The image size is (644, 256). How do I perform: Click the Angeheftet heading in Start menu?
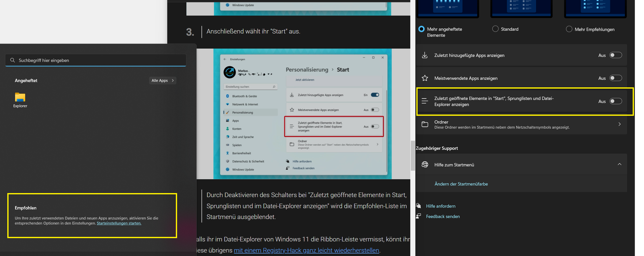tap(26, 81)
